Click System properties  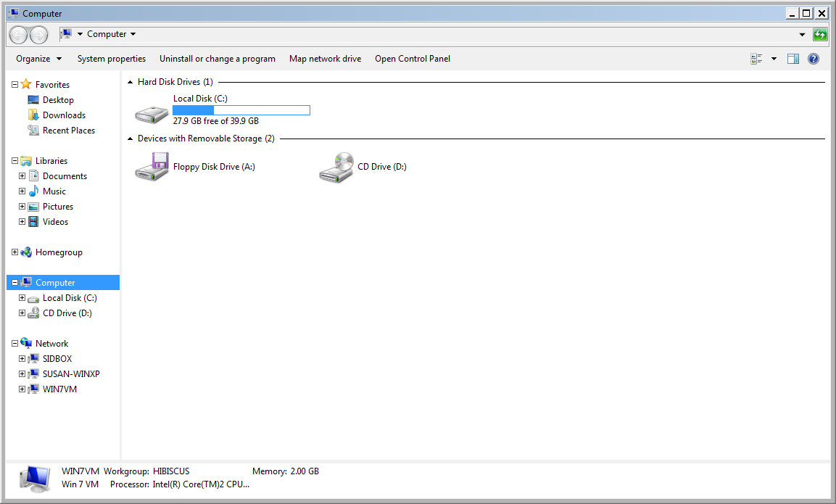(x=112, y=59)
